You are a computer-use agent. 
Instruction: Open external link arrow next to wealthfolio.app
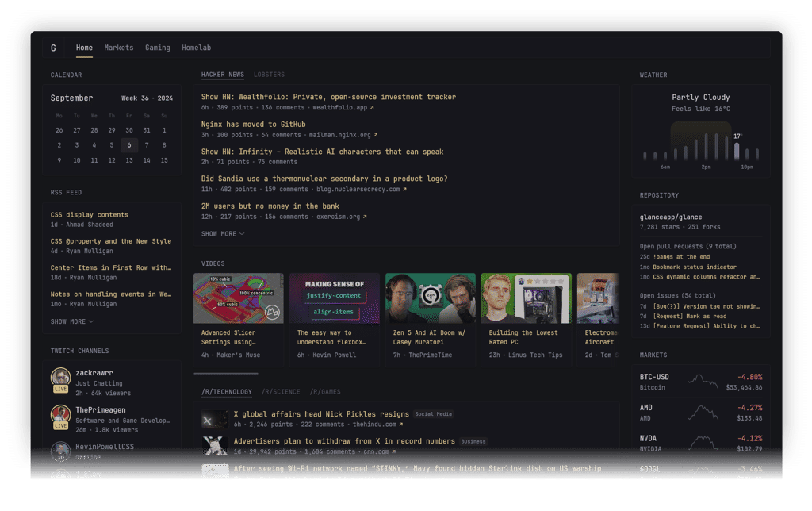click(x=372, y=108)
